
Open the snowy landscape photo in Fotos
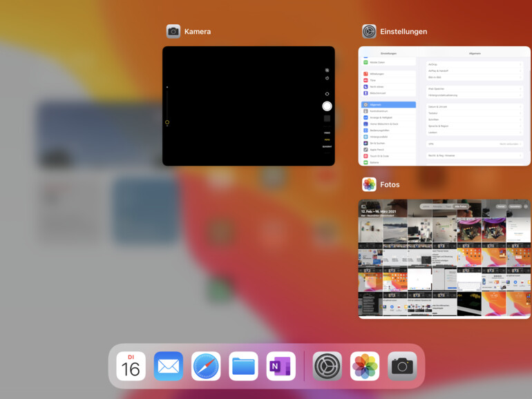395,230
